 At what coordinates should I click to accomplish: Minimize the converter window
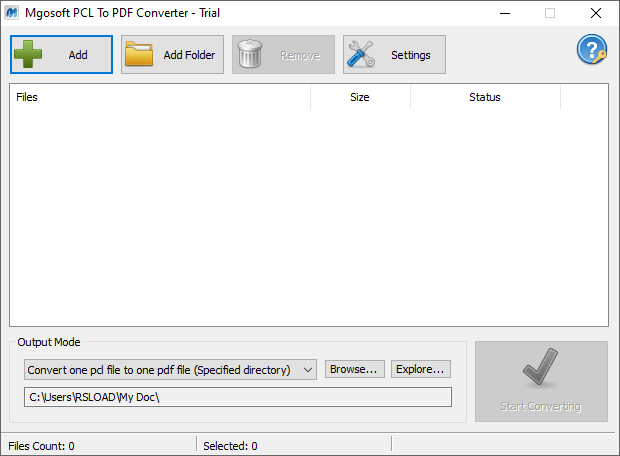505,13
